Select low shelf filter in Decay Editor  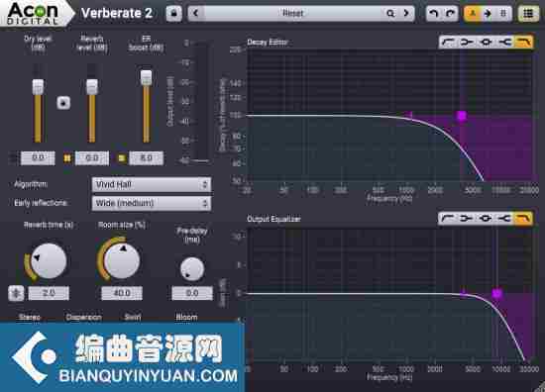coord(467,43)
